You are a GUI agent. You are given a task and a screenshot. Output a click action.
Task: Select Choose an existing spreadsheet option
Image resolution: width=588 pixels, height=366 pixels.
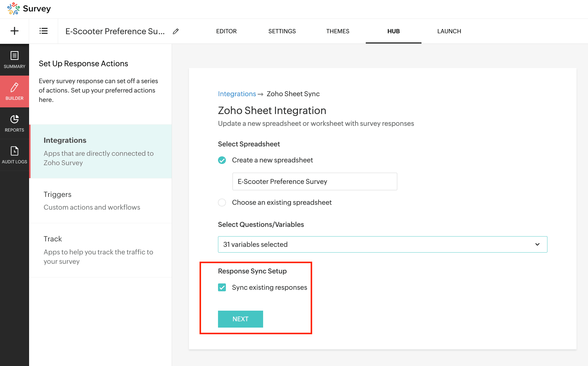[222, 202]
